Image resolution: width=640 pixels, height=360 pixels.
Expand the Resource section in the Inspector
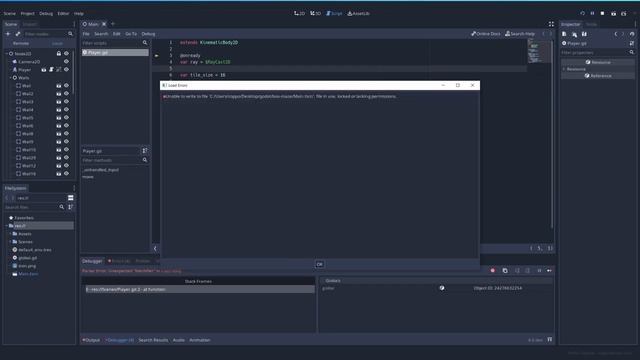pyautogui.click(x=564, y=69)
